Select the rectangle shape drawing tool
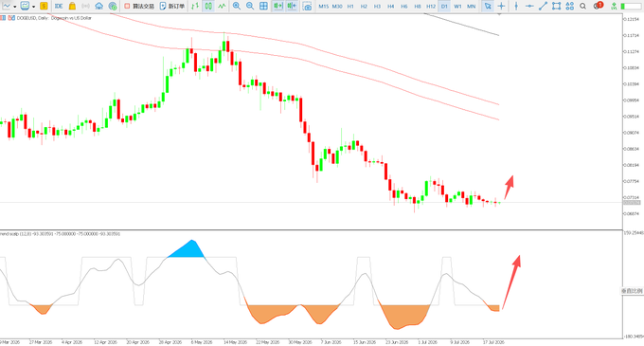The image size is (644, 346). (x=556, y=6)
